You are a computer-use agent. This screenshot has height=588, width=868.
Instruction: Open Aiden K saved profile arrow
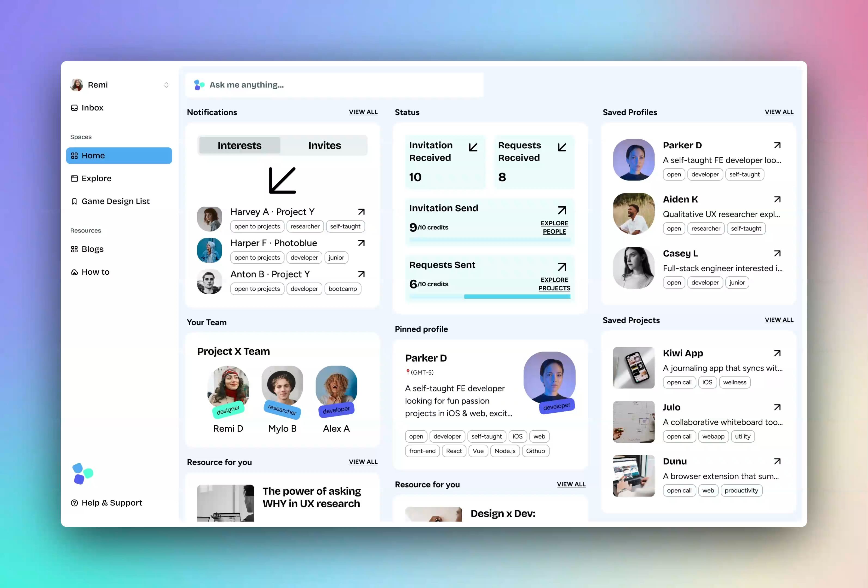[x=777, y=199]
